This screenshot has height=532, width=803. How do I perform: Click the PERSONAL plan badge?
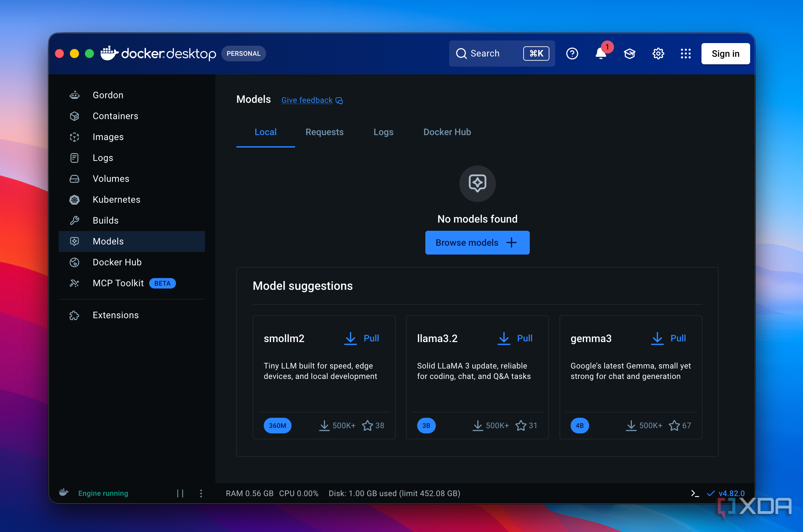243,54
